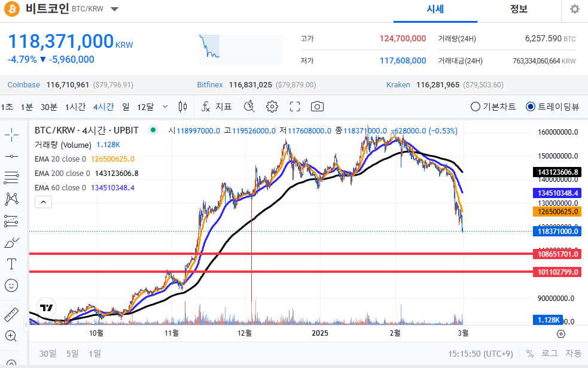Open the settings gear at top right

click(x=574, y=9)
